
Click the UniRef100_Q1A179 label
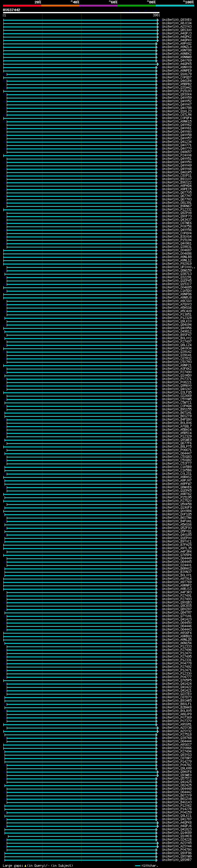click(176, 74)
